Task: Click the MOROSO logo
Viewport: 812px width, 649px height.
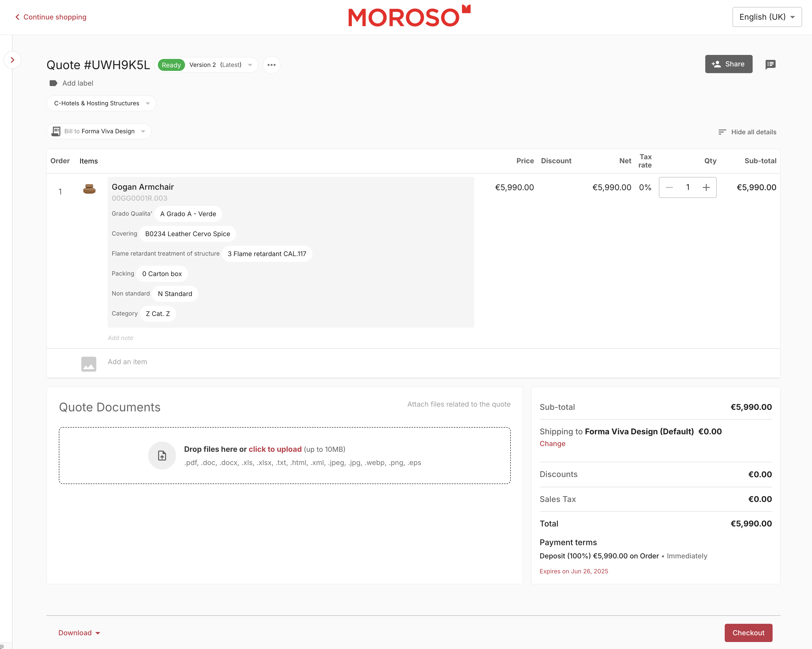Action: coord(409,16)
